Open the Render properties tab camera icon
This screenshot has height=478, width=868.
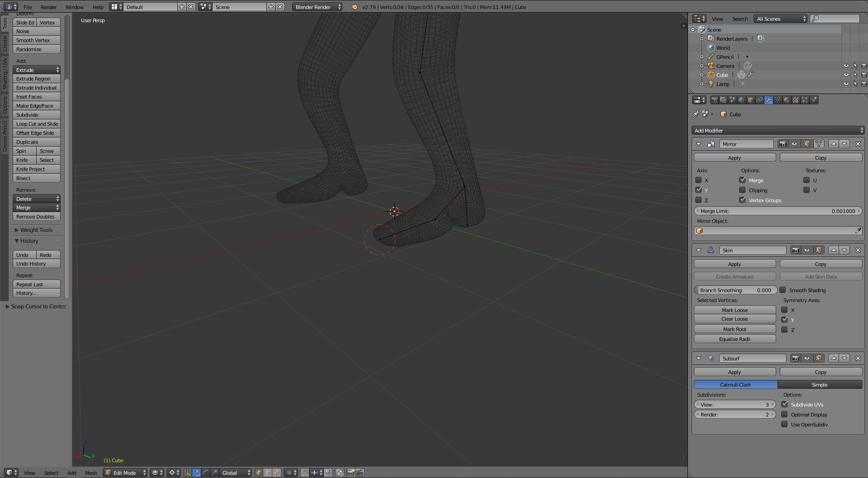(714, 100)
